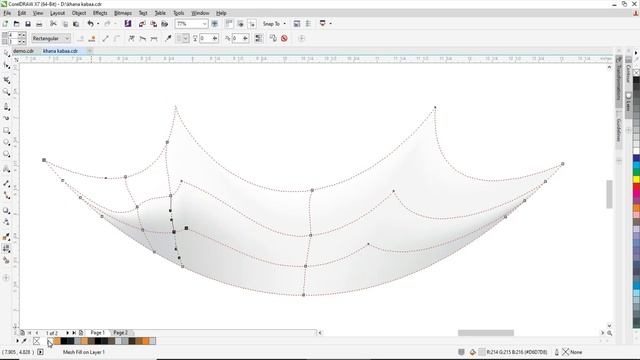Select the Zoom tool in the toolbox

click(x=7, y=92)
